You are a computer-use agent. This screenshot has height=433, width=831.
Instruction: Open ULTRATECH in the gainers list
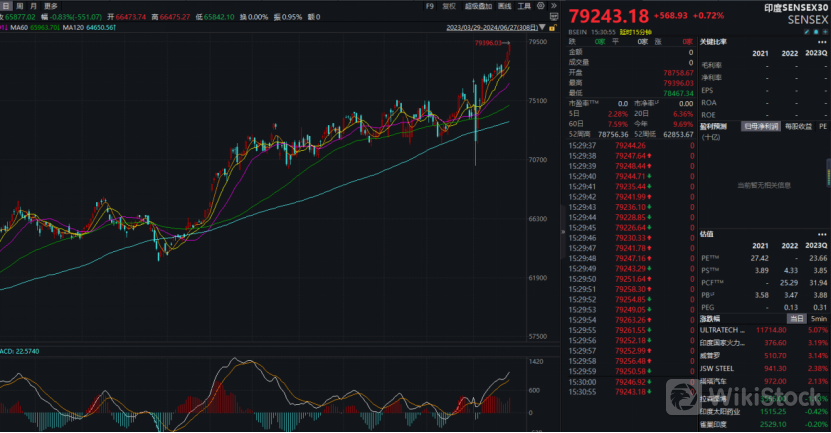(x=722, y=329)
